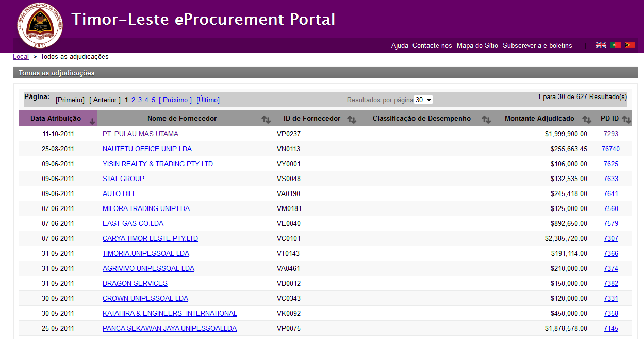Go to page 2 of results
This screenshot has width=644, height=339.
[133, 100]
